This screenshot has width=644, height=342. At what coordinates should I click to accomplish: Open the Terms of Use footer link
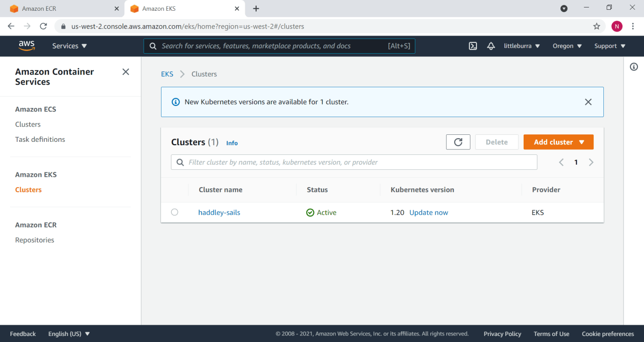click(552, 334)
